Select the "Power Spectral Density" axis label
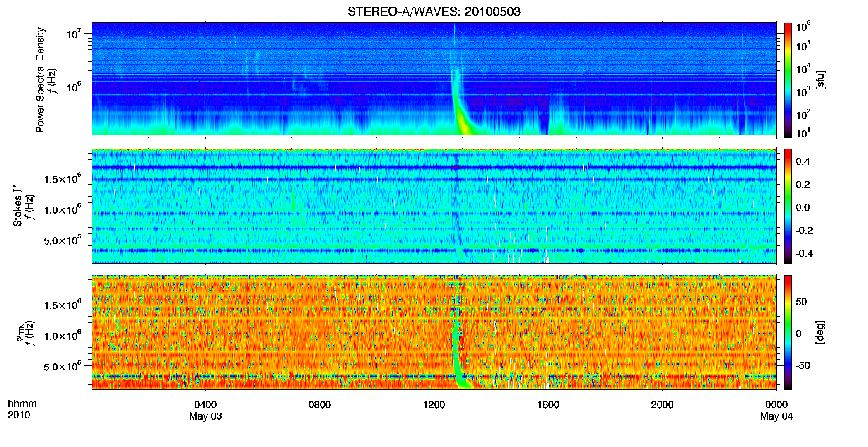 pos(40,80)
